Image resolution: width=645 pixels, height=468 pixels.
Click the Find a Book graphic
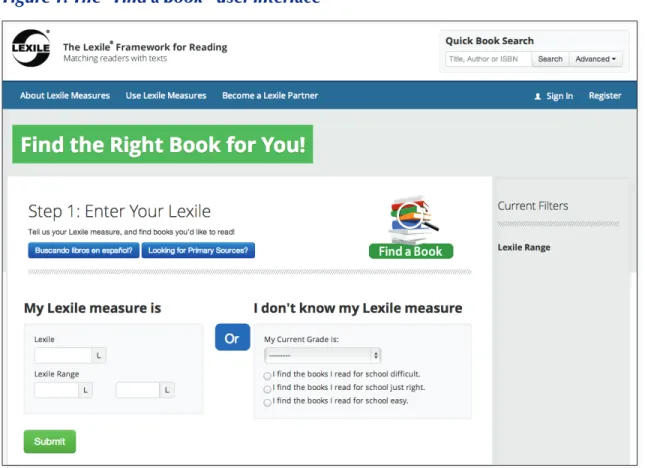coord(411,227)
